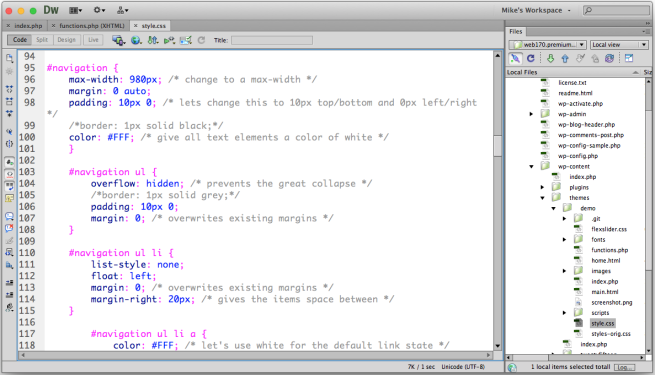Select style.css in the file tree

coord(602,324)
